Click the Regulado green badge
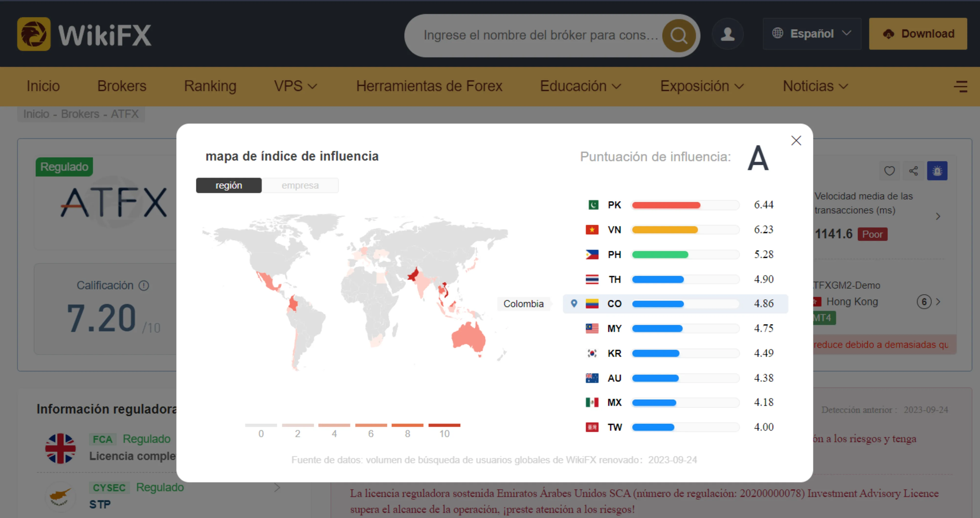This screenshot has height=518, width=980. [64, 167]
